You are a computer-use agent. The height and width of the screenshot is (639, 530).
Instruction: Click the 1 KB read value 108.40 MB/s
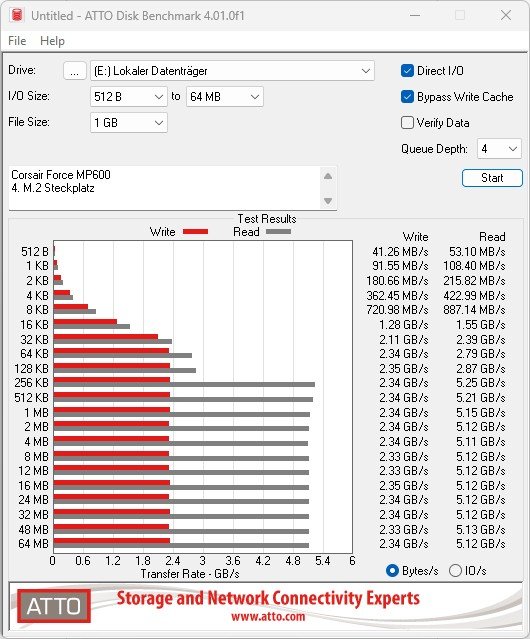(474, 266)
